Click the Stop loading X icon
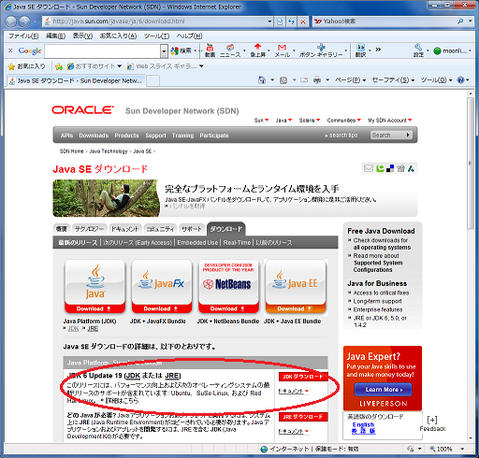 303,22
